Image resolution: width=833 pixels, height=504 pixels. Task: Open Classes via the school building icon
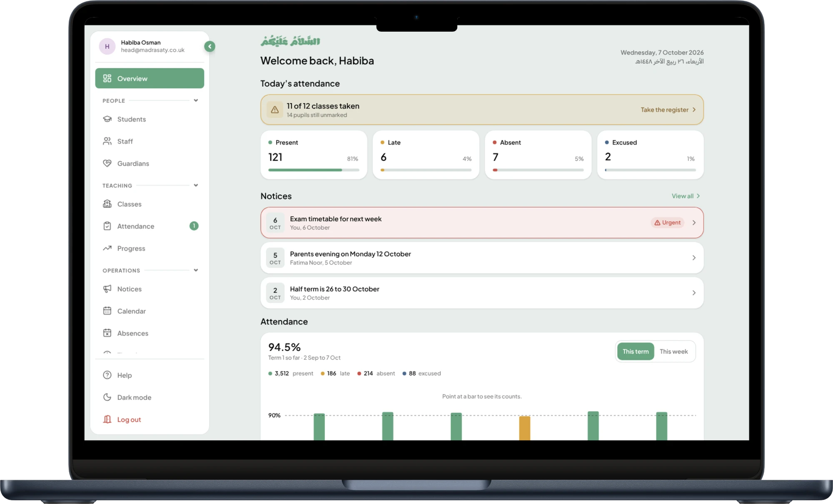pyautogui.click(x=107, y=204)
